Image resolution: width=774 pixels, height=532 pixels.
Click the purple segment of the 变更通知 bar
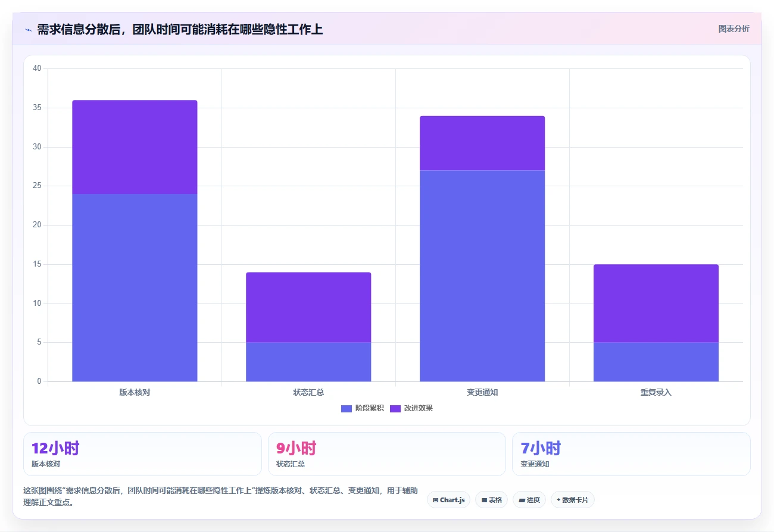pyautogui.click(x=482, y=143)
